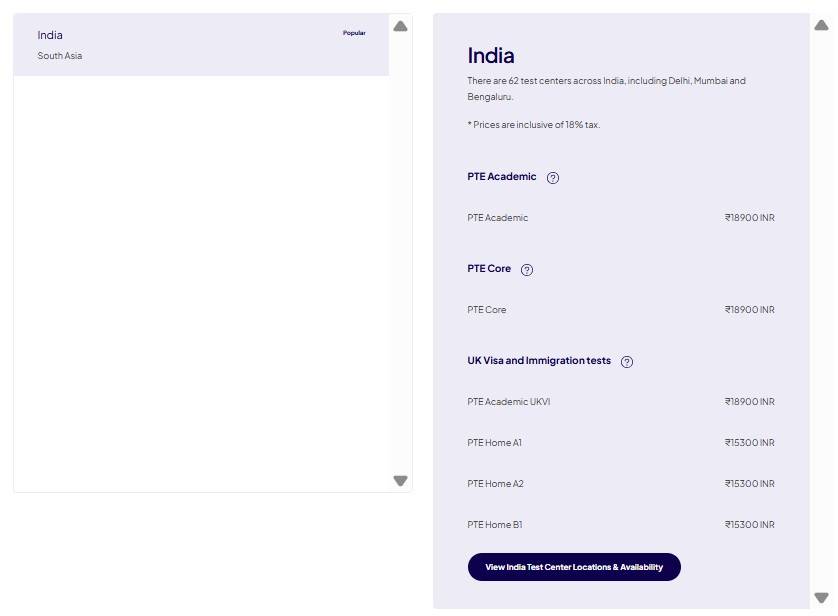Click UK Visa and Immigration tests heading
Viewport: 838px width, 616px height.
(539, 361)
